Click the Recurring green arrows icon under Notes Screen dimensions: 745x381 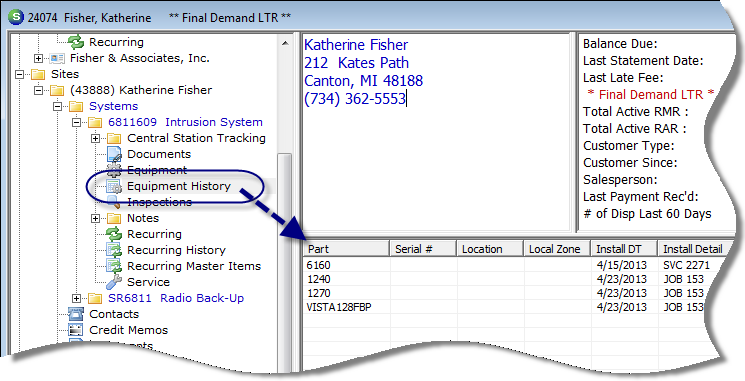click(x=114, y=234)
